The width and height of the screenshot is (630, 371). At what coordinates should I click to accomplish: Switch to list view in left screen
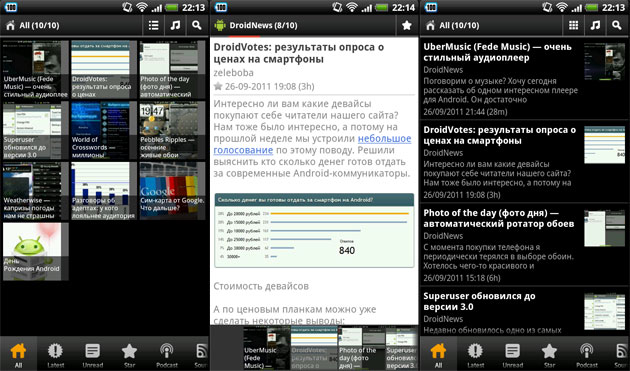pyautogui.click(x=153, y=25)
